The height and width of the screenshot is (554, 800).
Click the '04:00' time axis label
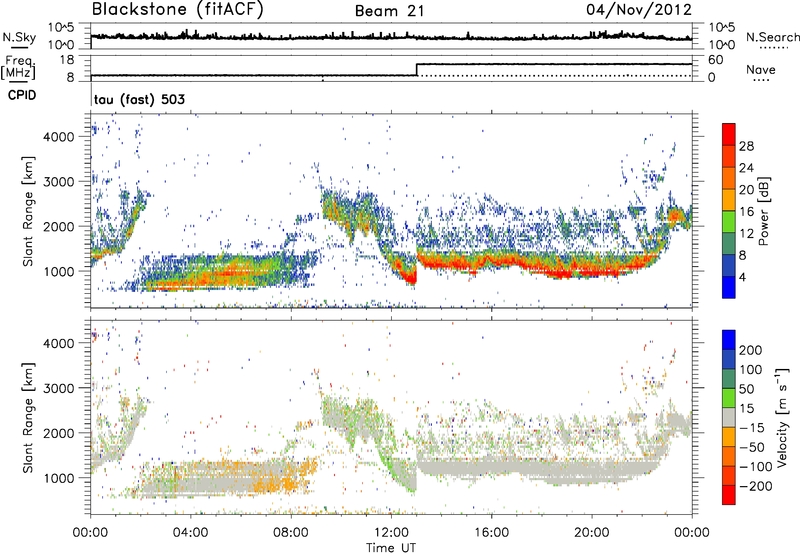click(x=190, y=533)
